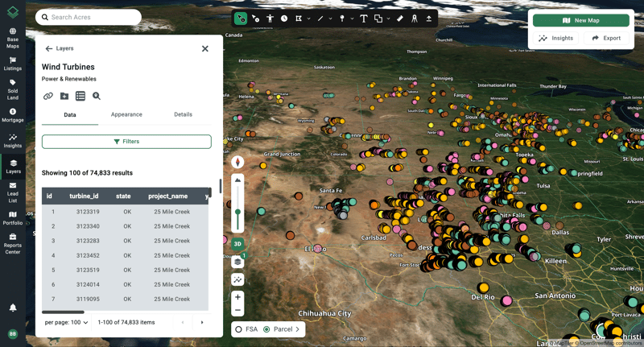This screenshot has height=347, width=644.
Task: Sort by turbine_id column header
Action: (84, 196)
